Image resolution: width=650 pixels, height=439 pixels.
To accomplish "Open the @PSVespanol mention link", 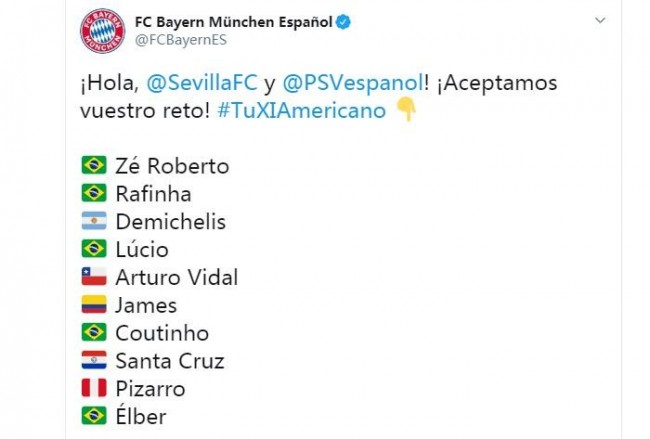I will (353, 83).
